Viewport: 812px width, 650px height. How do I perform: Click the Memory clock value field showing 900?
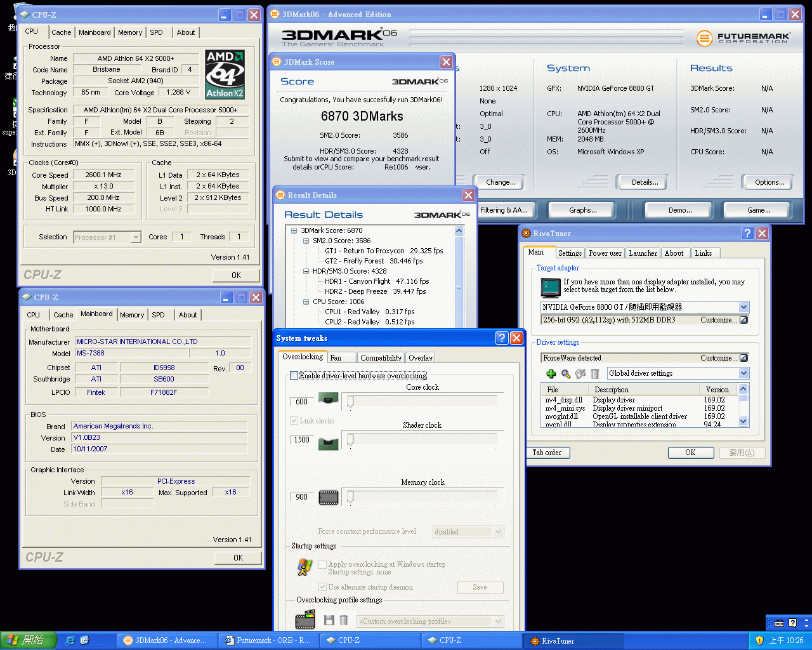(302, 497)
